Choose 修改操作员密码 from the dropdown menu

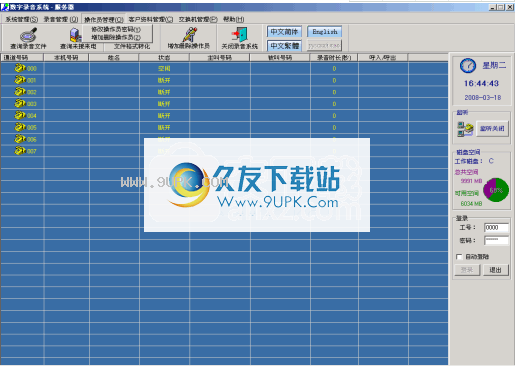[x=116, y=29]
